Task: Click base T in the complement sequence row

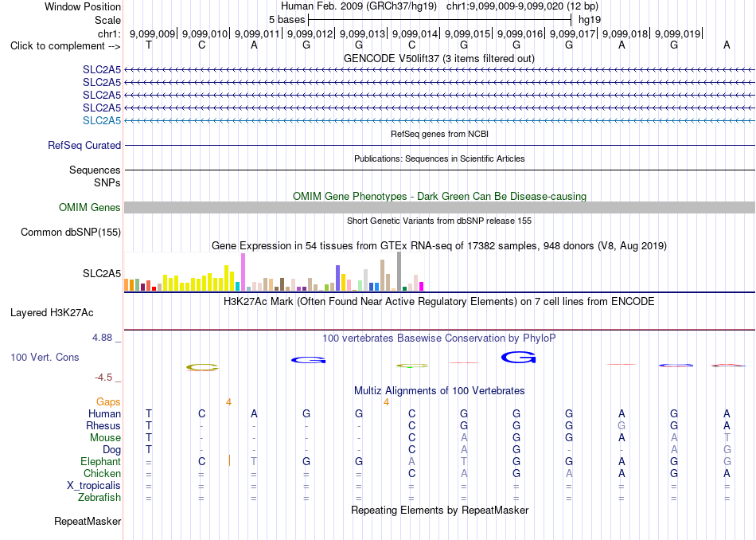Action: click(149, 45)
